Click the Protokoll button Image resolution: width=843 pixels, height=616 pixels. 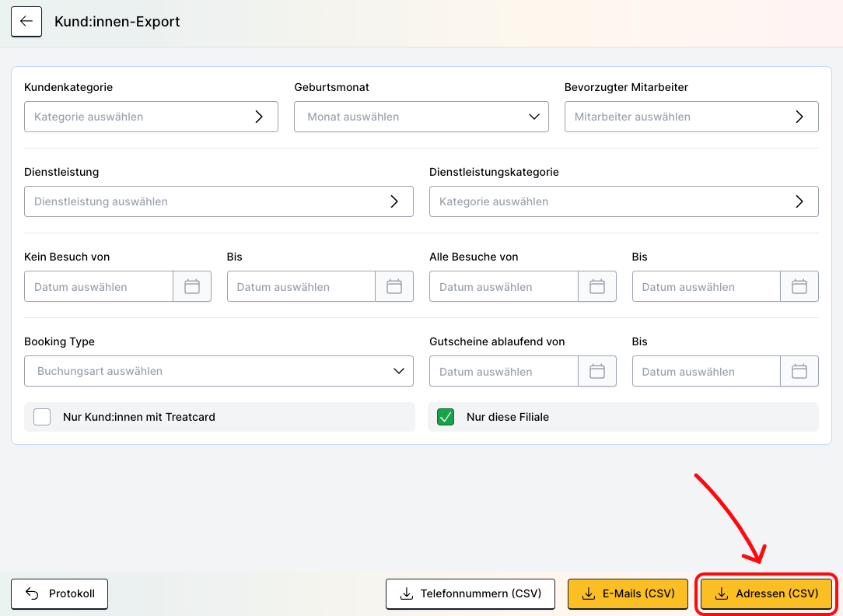coord(60,593)
